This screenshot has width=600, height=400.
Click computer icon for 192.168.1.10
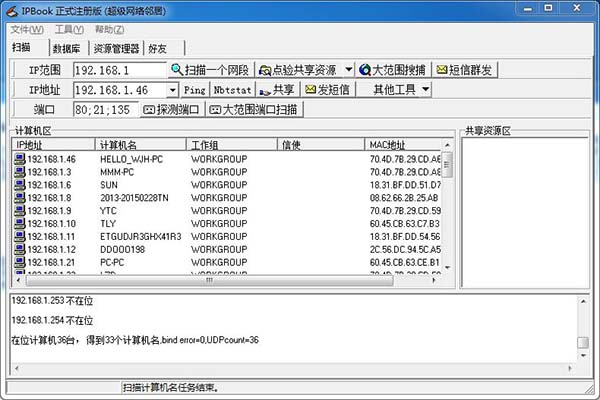click(20, 224)
